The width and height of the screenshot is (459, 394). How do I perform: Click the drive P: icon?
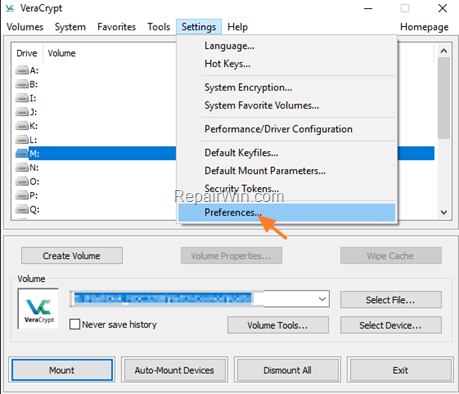22,195
